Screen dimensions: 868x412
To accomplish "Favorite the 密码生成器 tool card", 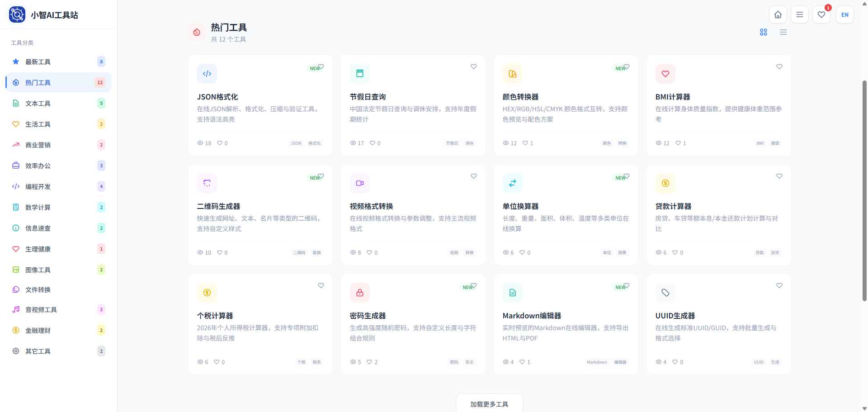I will (x=474, y=285).
